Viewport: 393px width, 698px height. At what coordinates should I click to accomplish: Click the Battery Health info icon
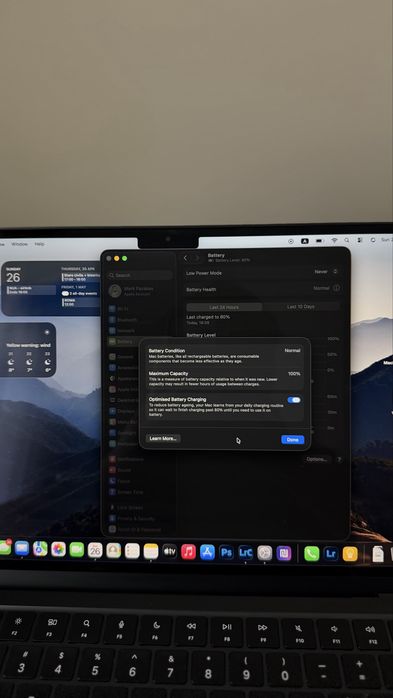(336, 288)
